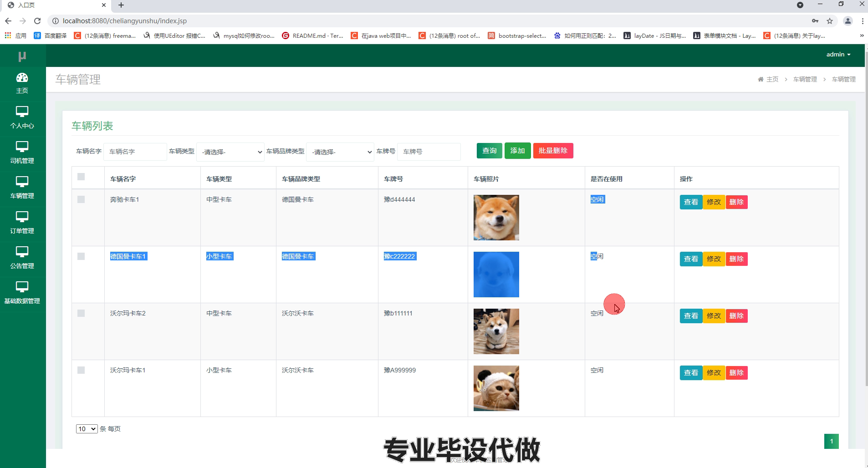
Task: Open 车辆管理 monitor icon in sidebar
Action: (22, 182)
